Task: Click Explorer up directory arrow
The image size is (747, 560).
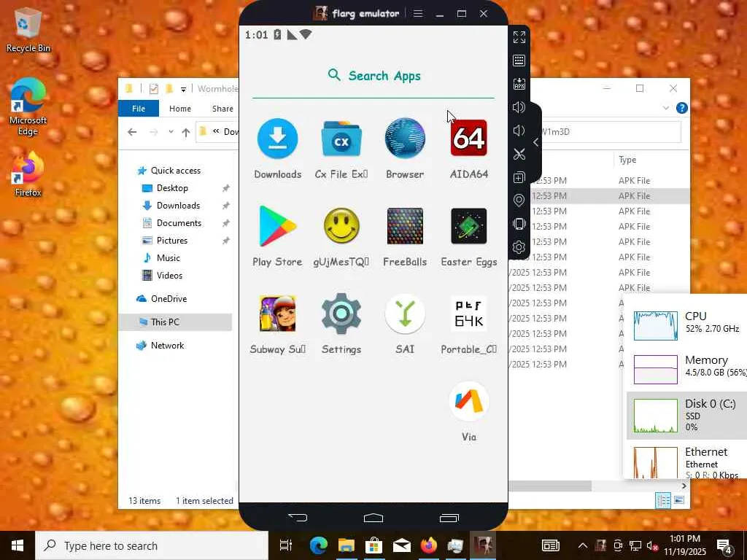Action: pos(186,132)
